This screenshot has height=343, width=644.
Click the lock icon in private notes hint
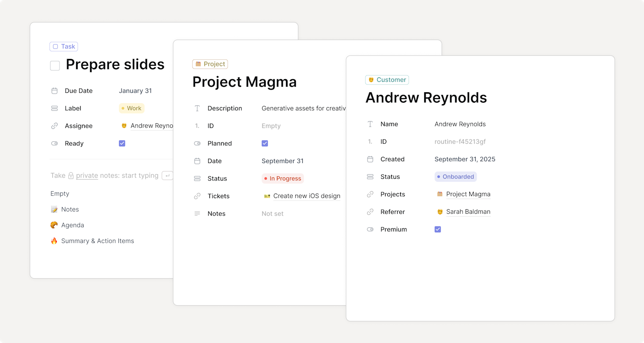point(71,176)
